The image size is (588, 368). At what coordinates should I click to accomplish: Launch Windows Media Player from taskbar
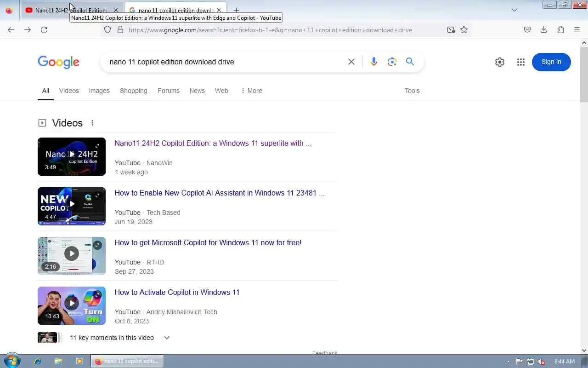point(79,362)
